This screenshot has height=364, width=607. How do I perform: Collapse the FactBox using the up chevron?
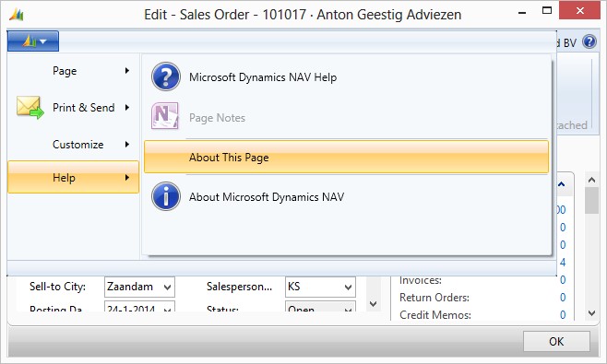tap(561, 184)
